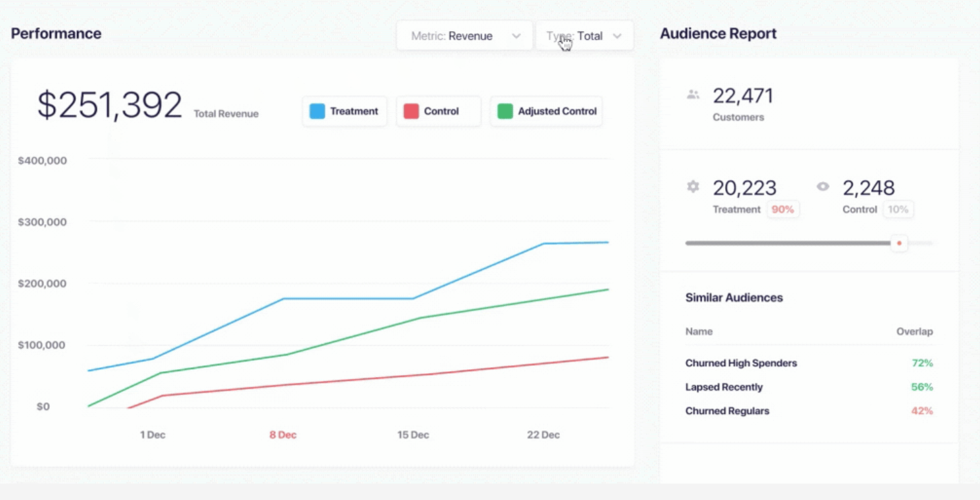The height and width of the screenshot is (500, 980).
Task: Click the 15 Dec axis label
Action: click(x=413, y=435)
